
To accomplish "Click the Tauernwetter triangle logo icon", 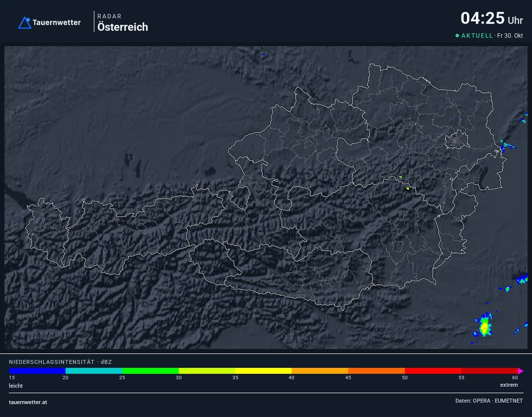I will 25,23.
